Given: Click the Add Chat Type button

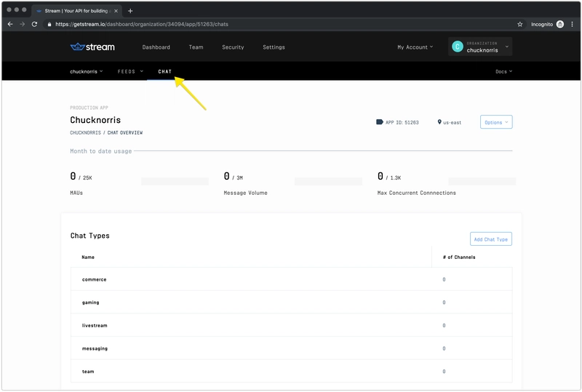Looking at the screenshot, I should pos(490,239).
